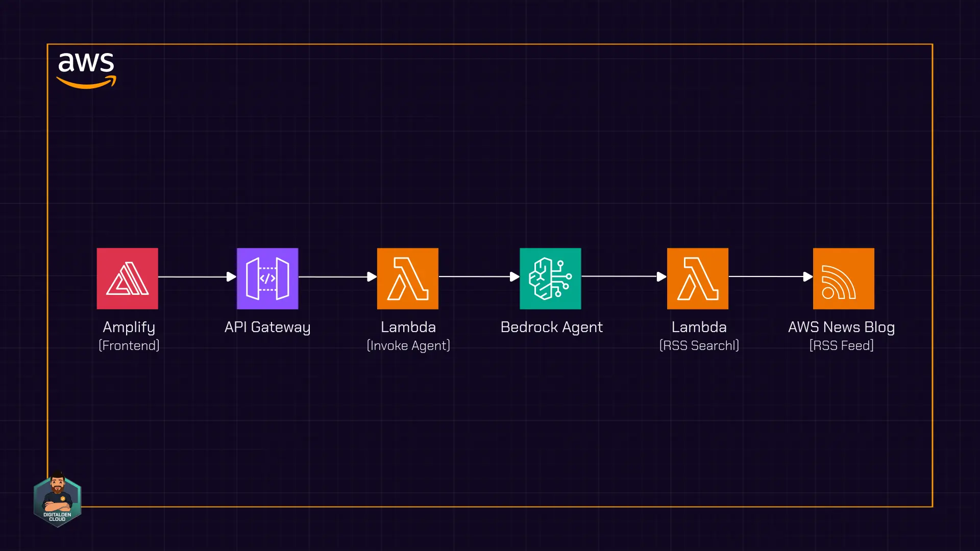Click the (Frontend) caption under Amplify
The width and height of the screenshot is (980, 551).
coord(129,346)
